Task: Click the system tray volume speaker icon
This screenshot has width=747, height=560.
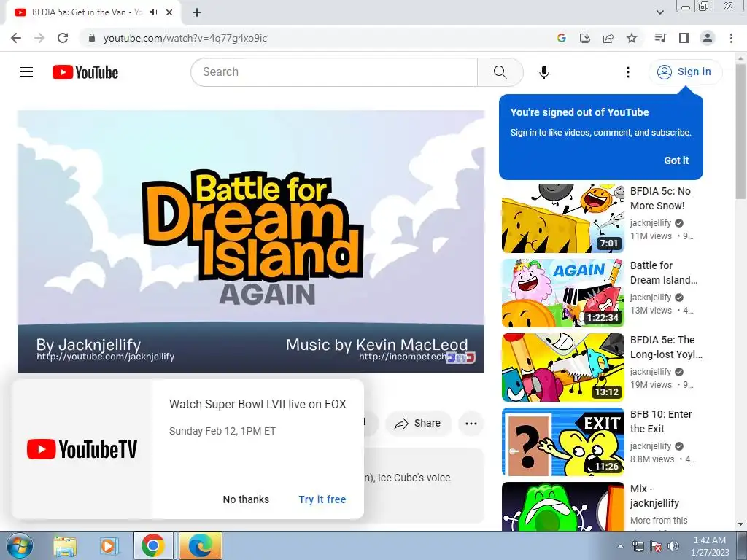Action: pos(673,546)
